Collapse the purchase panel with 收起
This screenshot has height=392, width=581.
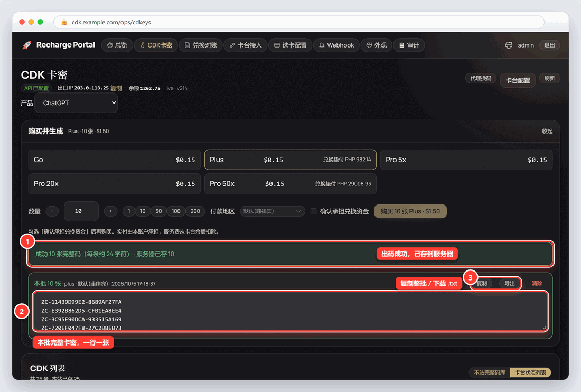pos(547,131)
